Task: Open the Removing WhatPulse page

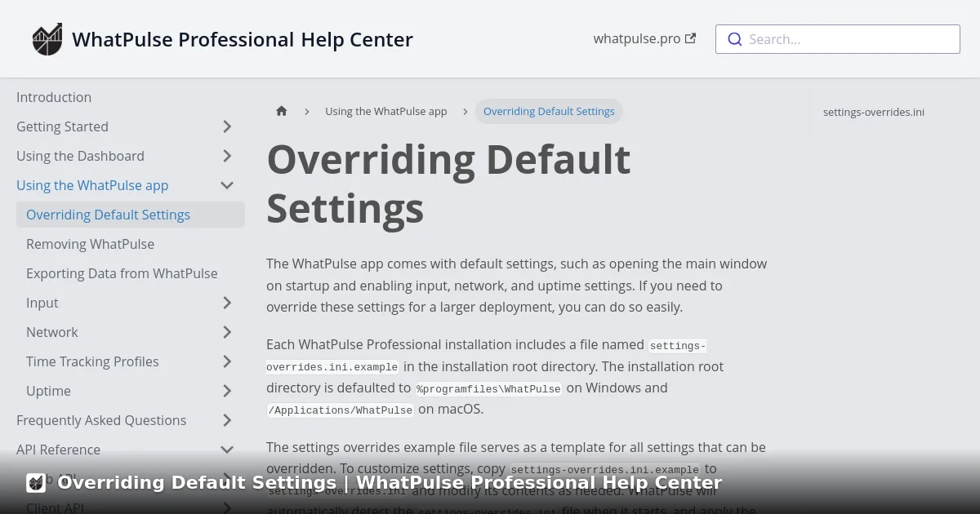Action: (x=90, y=244)
